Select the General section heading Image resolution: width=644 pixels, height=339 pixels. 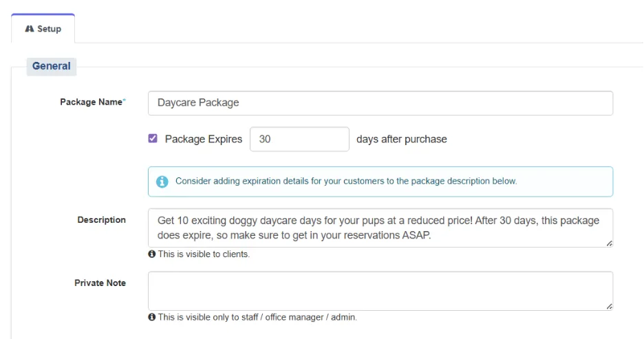point(52,66)
